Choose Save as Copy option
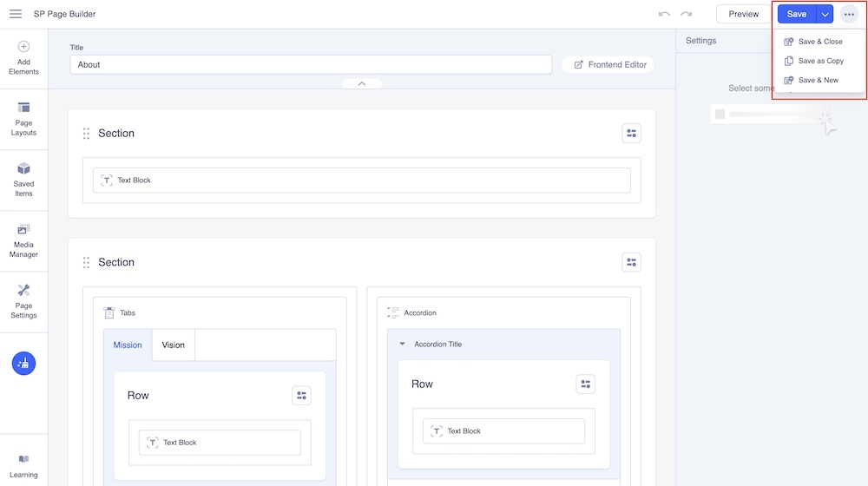 (820, 61)
